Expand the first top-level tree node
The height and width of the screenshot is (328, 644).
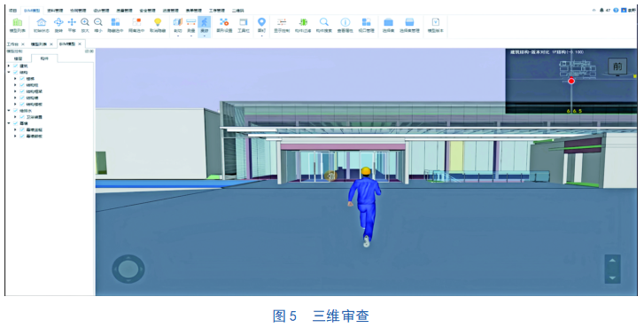(x=9, y=66)
